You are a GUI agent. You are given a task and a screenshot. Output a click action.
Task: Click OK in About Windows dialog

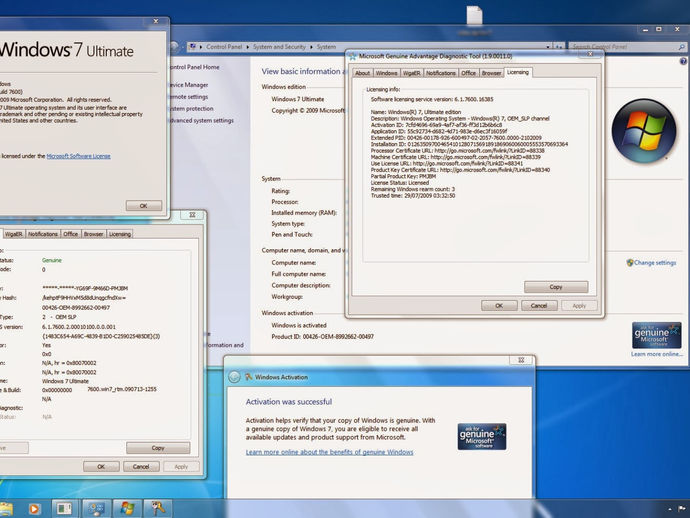[143, 206]
